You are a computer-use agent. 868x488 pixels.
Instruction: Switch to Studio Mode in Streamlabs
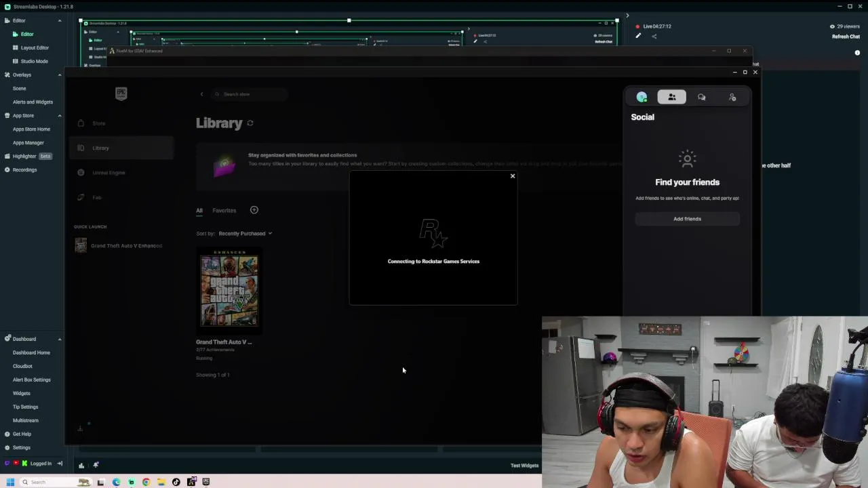(x=34, y=61)
